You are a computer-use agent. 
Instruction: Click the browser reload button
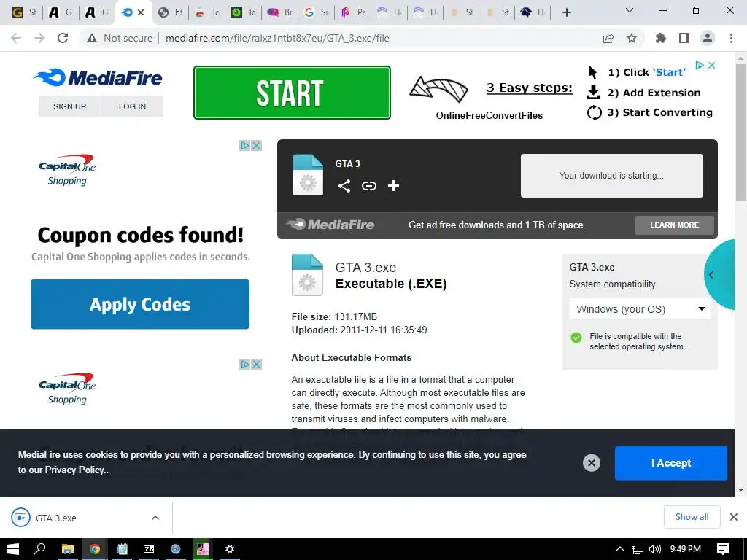[63, 38]
